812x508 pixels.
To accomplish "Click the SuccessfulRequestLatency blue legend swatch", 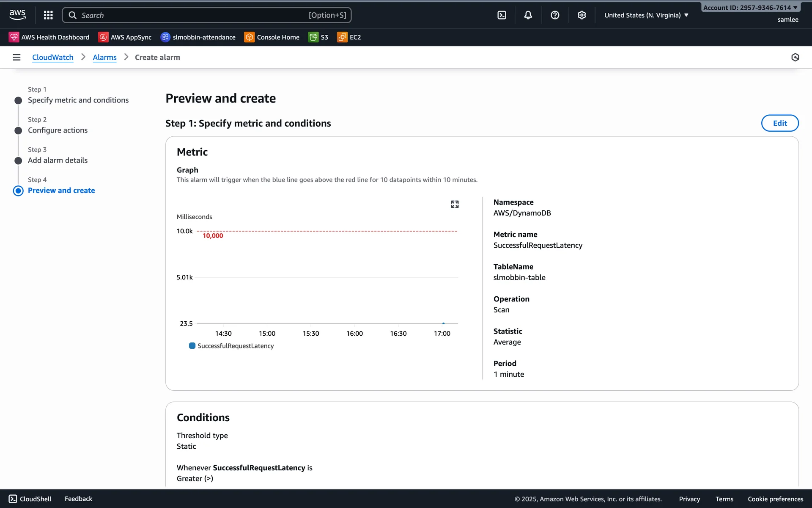I will point(192,346).
